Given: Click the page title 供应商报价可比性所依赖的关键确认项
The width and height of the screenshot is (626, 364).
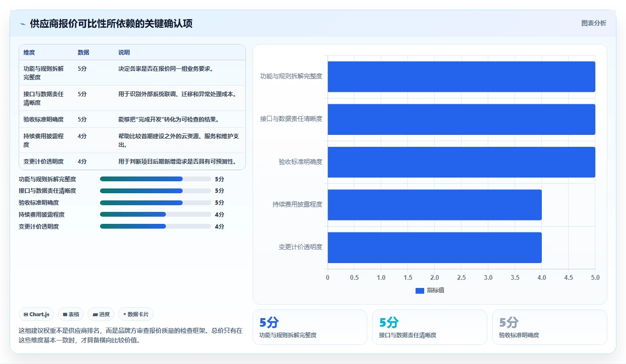Looking at the screenshot, I should [x=111, y=24].
